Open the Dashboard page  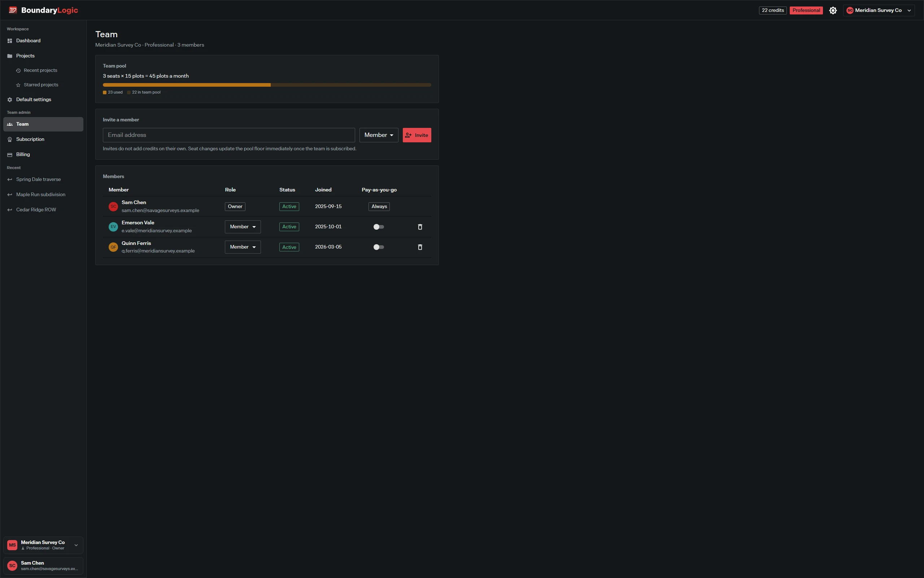click(43, 40)
